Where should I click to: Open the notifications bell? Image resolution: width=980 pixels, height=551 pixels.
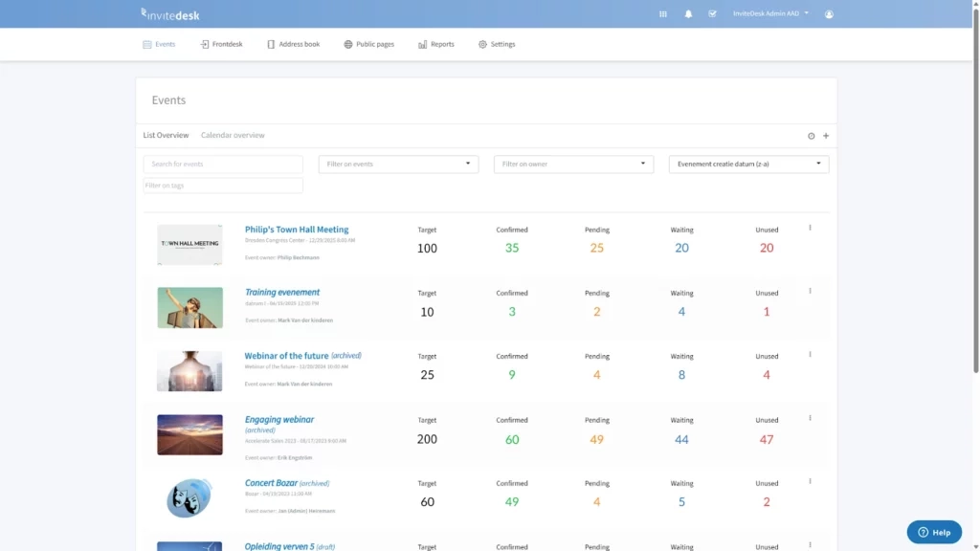(688, 13)
